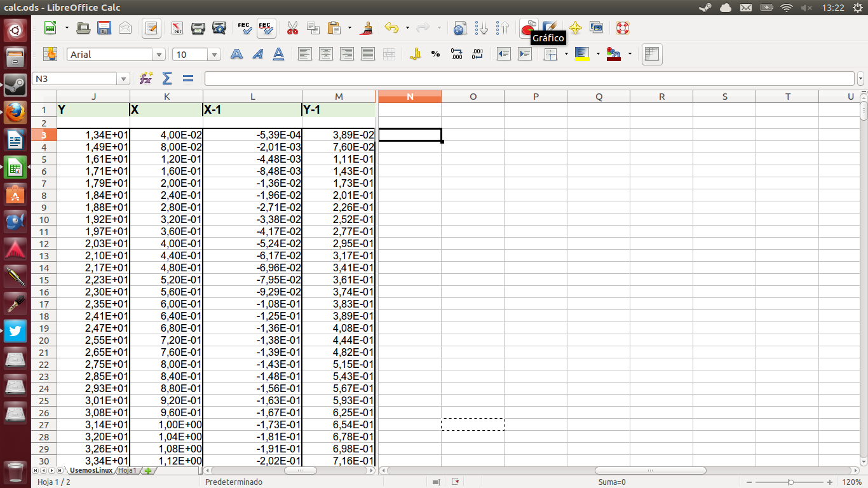
Task: Click the formula input line
Action: [x=529, y=79]
